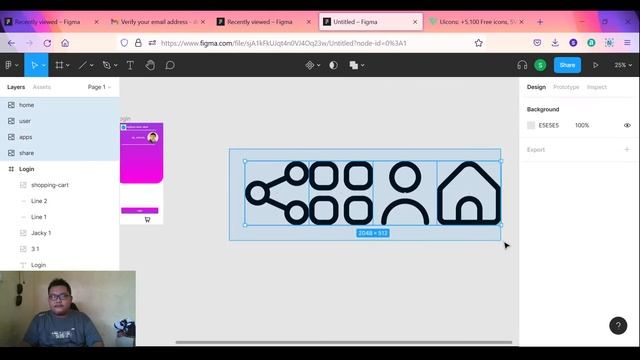Open browser downloads icon
Screen dimensions: 640x360
pos(555,42)
